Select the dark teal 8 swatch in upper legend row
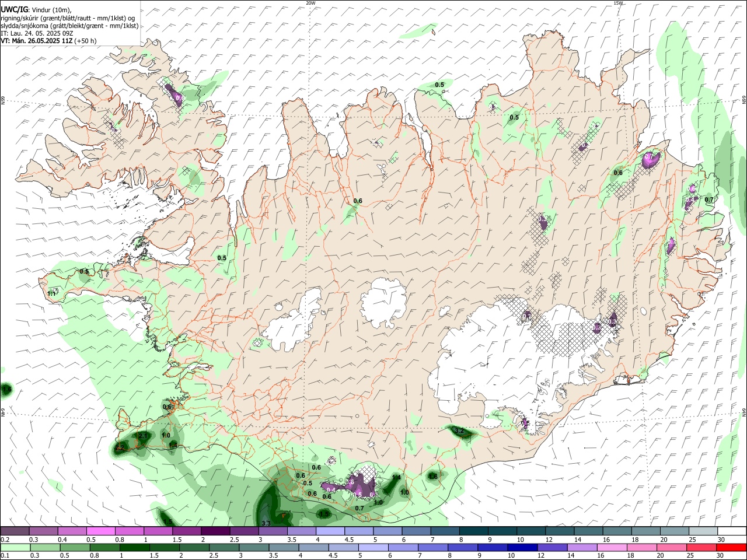This screenshot has height=560, width=747. click(473, 531)
